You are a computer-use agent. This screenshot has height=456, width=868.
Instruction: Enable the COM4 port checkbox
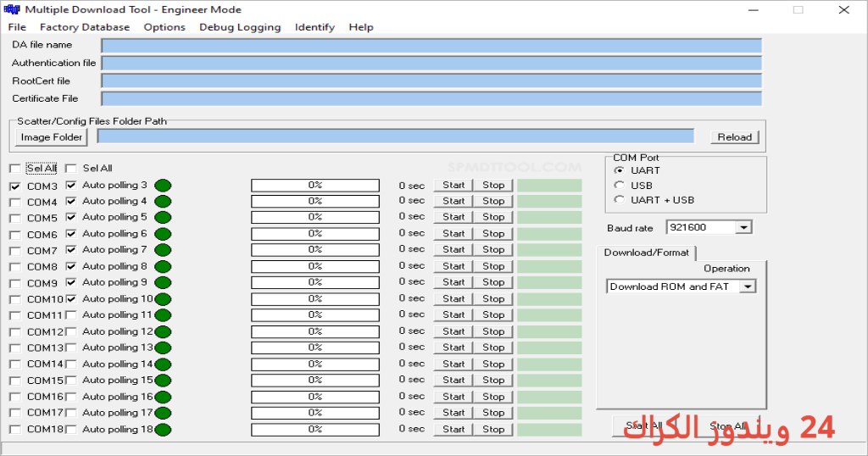[x=15, y=203]
